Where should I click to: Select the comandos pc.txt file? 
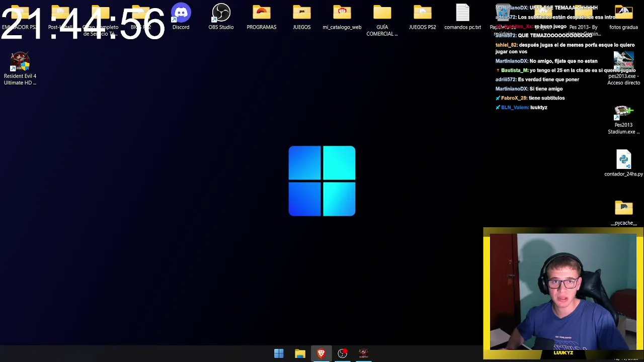[x=462, y=17]
